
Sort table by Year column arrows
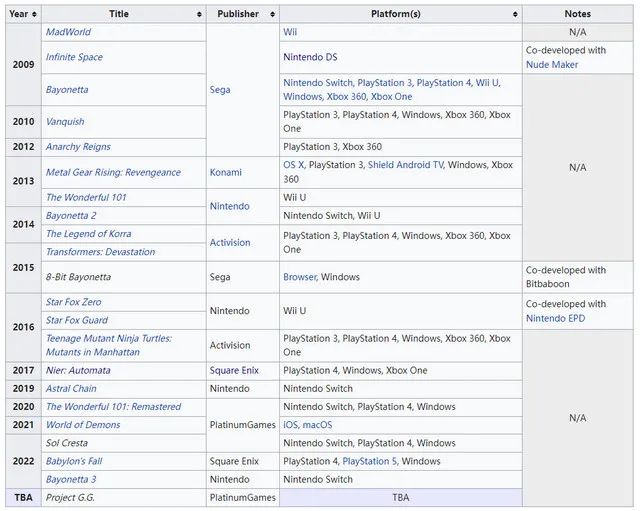[x=35, y=14]
